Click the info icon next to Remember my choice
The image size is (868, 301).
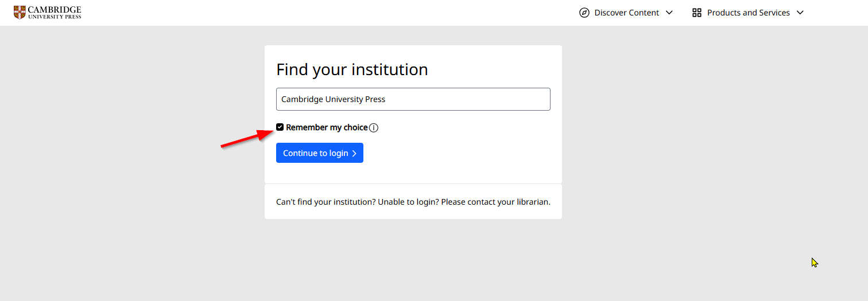coord(374,128)
